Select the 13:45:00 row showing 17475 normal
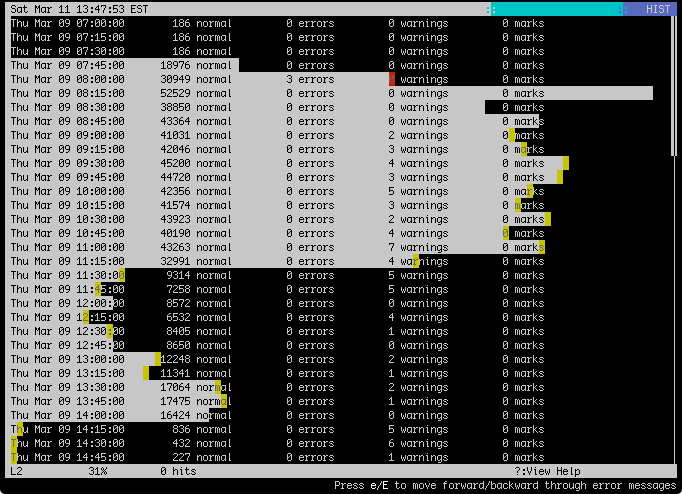 pyautogui.click(x=68, y=401)
